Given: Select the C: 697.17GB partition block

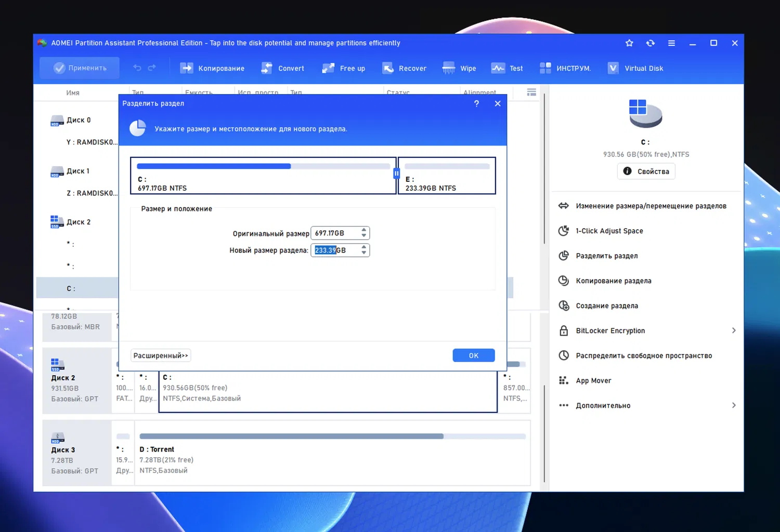Looking at the screenshot, I should pos(263,176).
